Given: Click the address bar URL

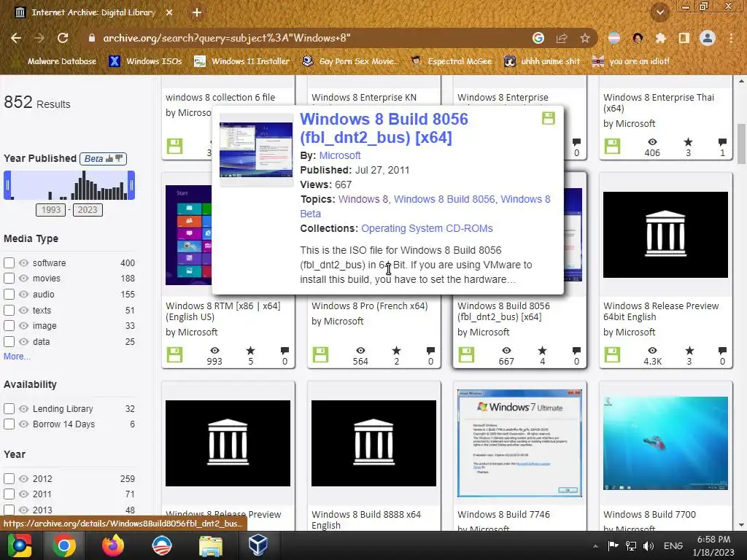Looking at the screenshot, I should point(227,38).
